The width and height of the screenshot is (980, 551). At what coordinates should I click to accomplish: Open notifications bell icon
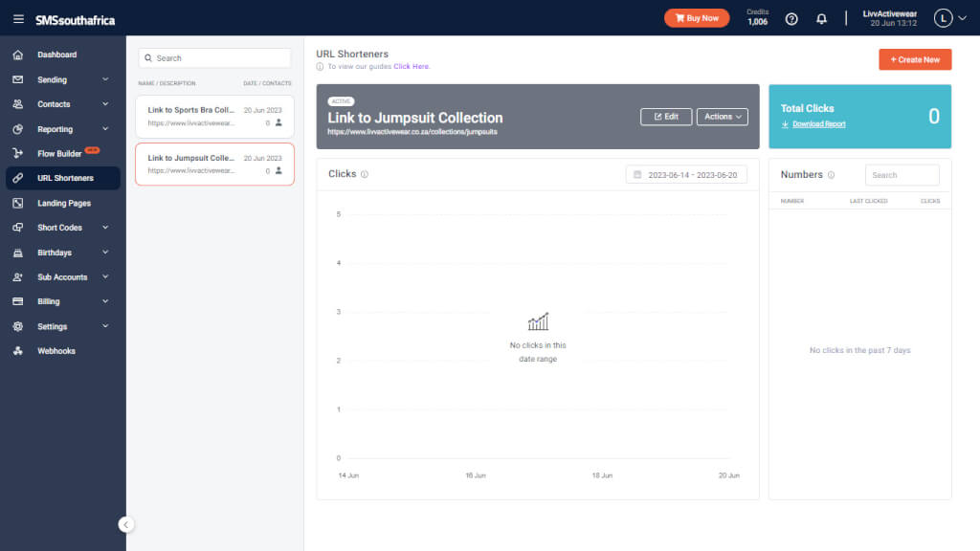821,19
